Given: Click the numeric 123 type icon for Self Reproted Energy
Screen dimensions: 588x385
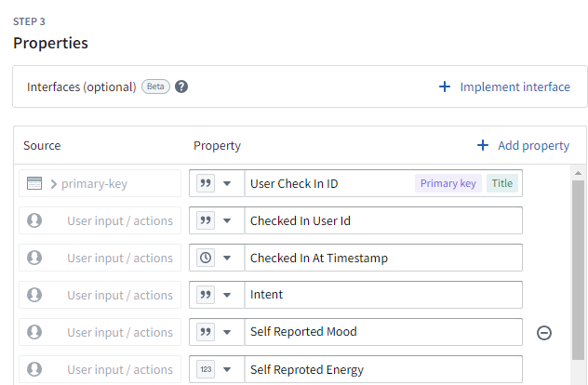Looking at the screenshot, I should pos(206,369).
